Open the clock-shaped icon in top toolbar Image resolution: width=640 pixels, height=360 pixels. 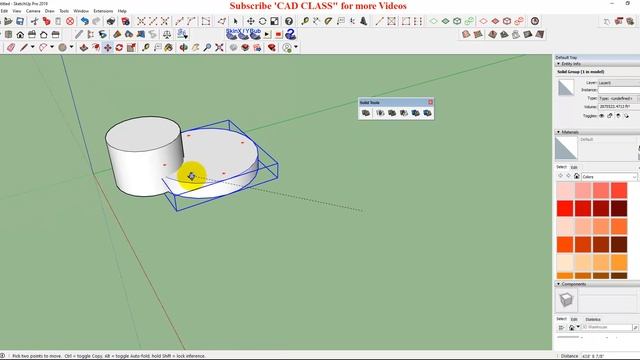[x=535, y=21]
